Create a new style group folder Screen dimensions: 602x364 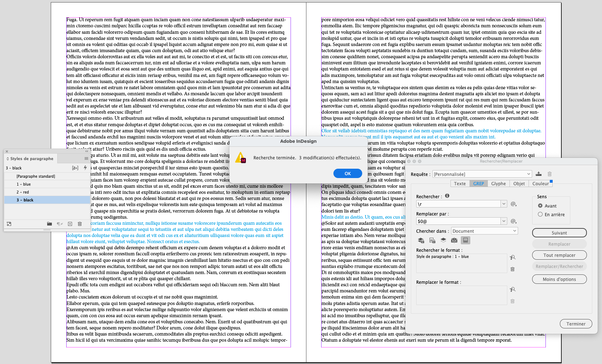pyautogui.click(x=49, y=224)
